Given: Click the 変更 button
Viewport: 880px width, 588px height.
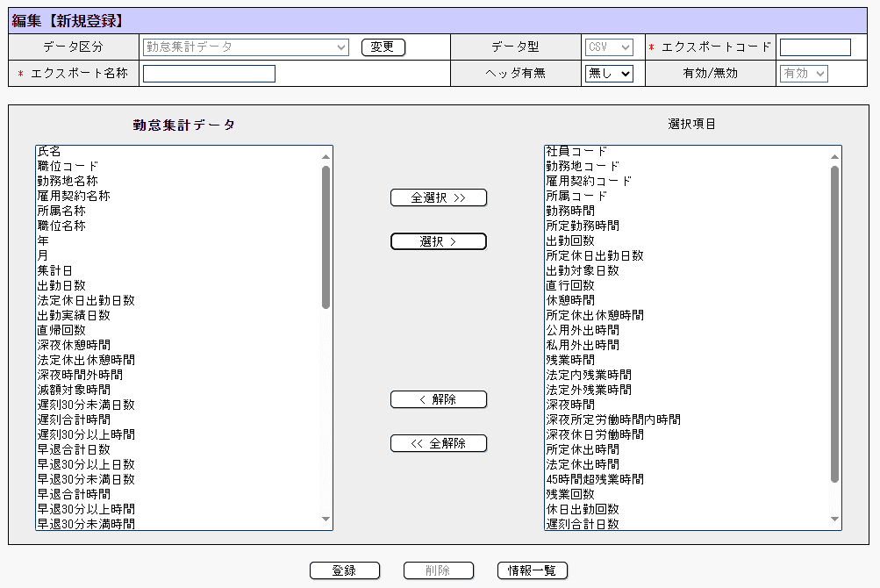Looking at the screenshot, I should [x=383, y=47].
